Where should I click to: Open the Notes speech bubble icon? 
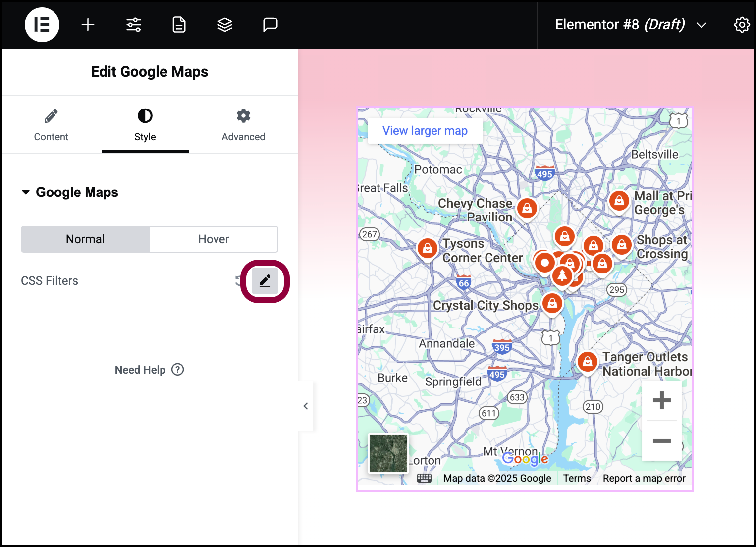pos(270,25)
